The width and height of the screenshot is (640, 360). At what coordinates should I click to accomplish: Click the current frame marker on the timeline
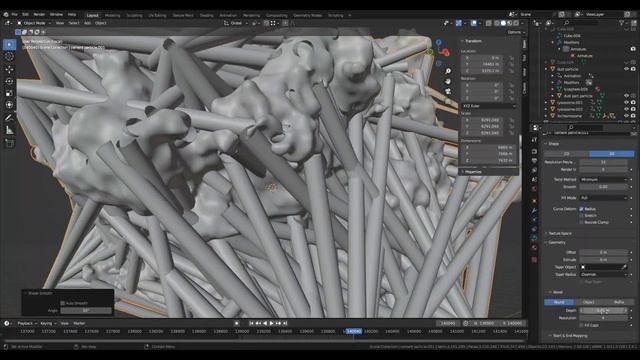[x=353, y=331]
